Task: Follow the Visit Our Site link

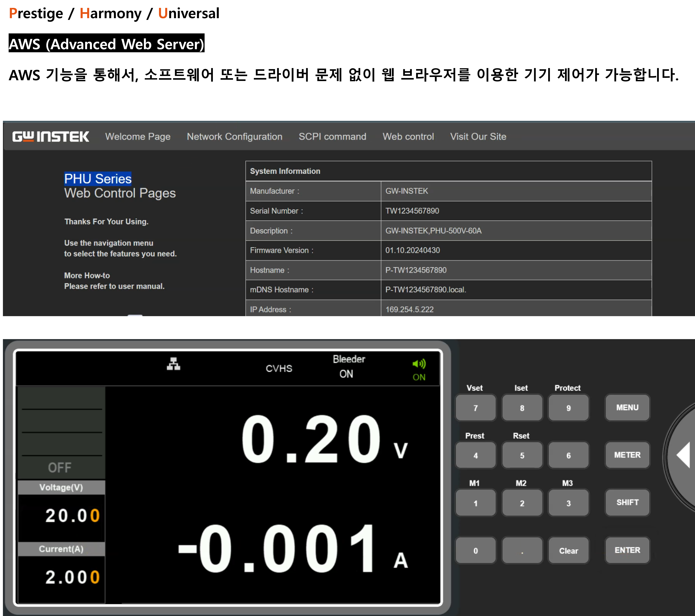Action: (478, 137)
